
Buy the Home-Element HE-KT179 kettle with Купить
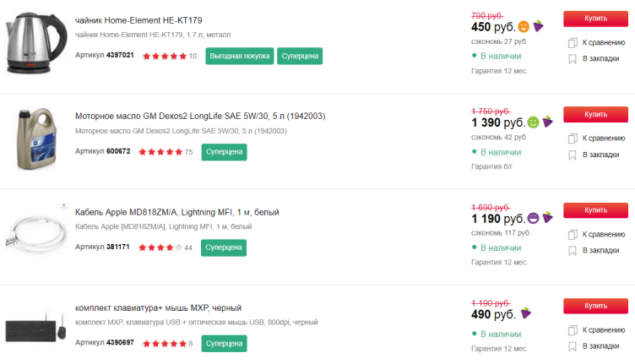(595, 19)
